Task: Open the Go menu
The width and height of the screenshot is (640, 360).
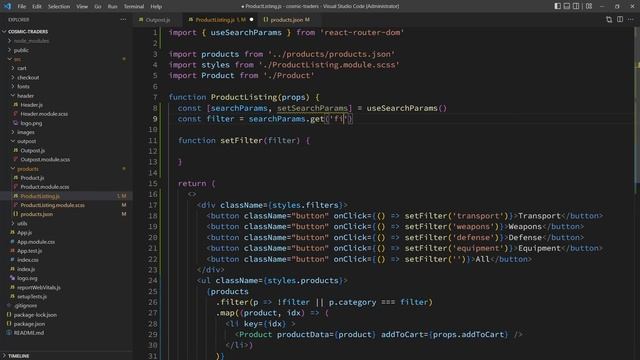Action: click(x=98, y=7)
